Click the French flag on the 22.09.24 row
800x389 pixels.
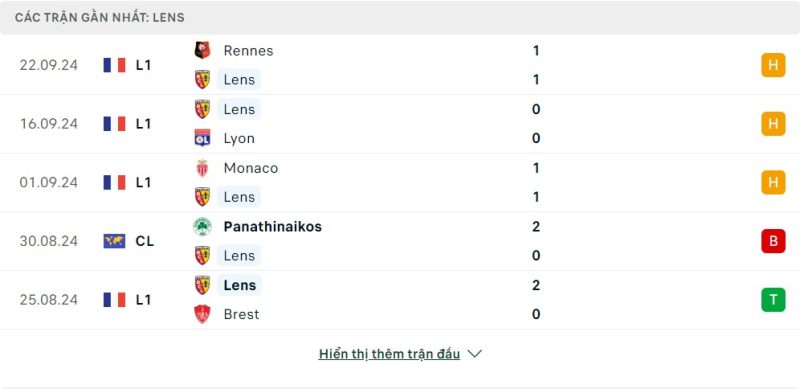click(114, 65)
